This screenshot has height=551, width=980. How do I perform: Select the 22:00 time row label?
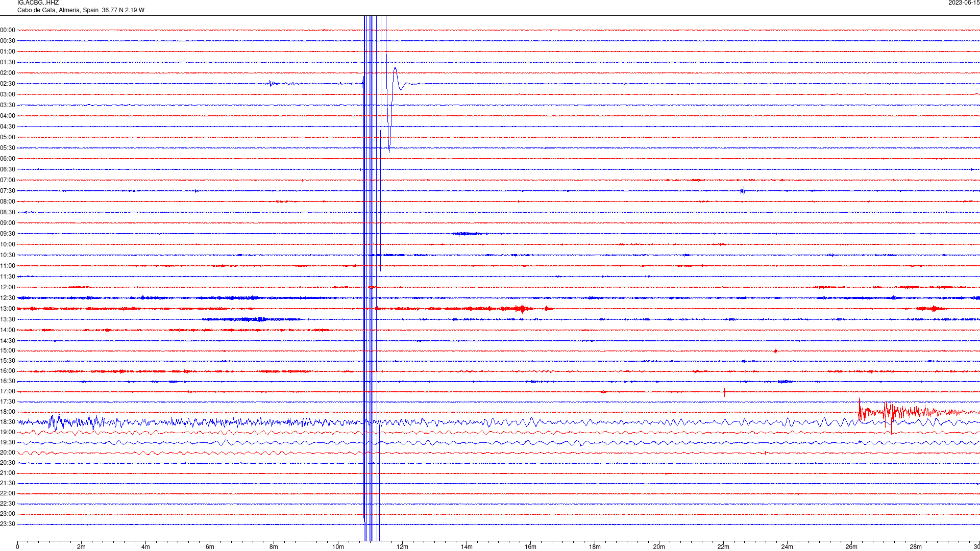click(x=8, y=493)
